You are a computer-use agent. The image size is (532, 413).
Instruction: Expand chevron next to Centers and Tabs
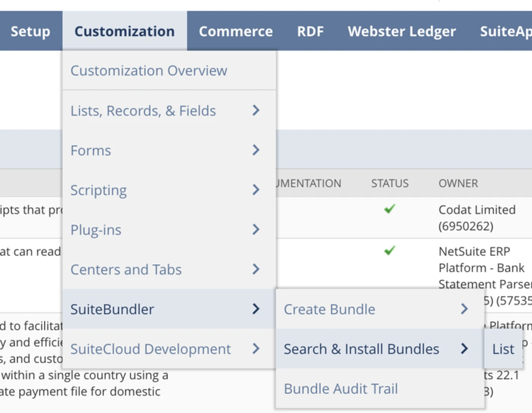tap(256, 269)
